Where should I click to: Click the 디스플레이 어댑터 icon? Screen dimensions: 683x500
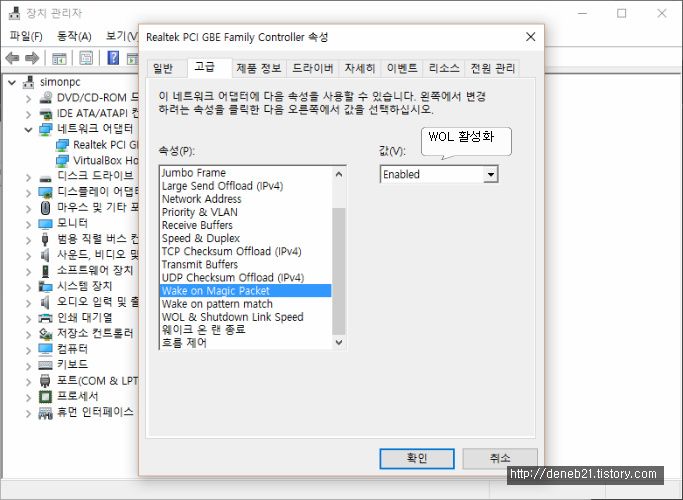45,192
